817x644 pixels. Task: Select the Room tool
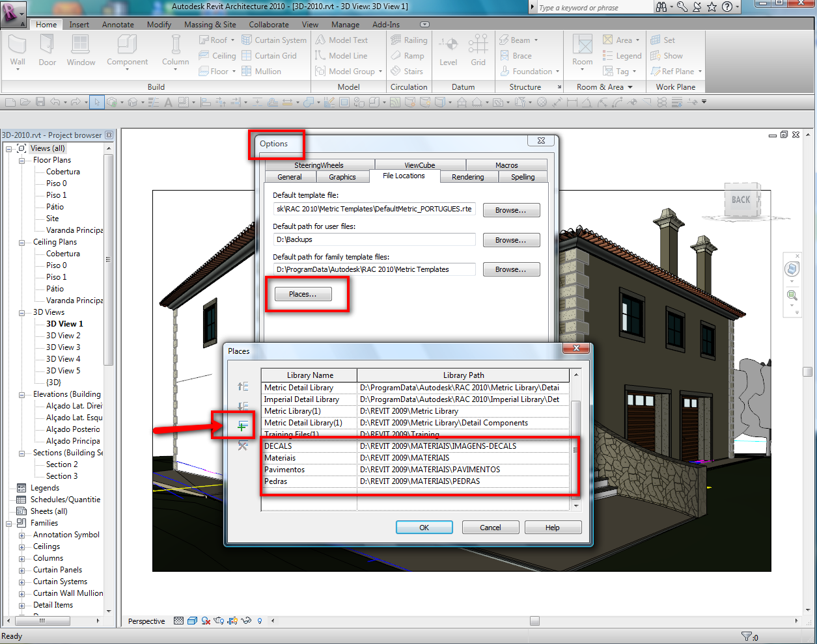tap(583, 51)
